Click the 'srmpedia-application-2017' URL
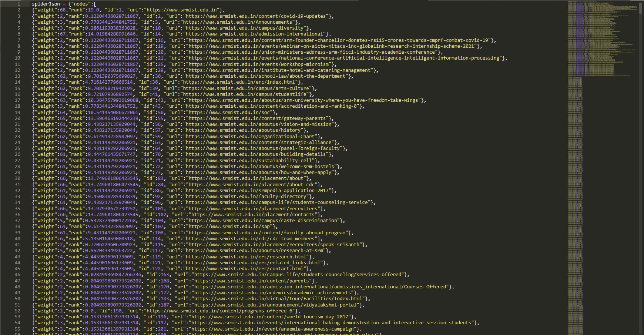The width and height of the screenshot is (644, 335). (x=257, y=191)
